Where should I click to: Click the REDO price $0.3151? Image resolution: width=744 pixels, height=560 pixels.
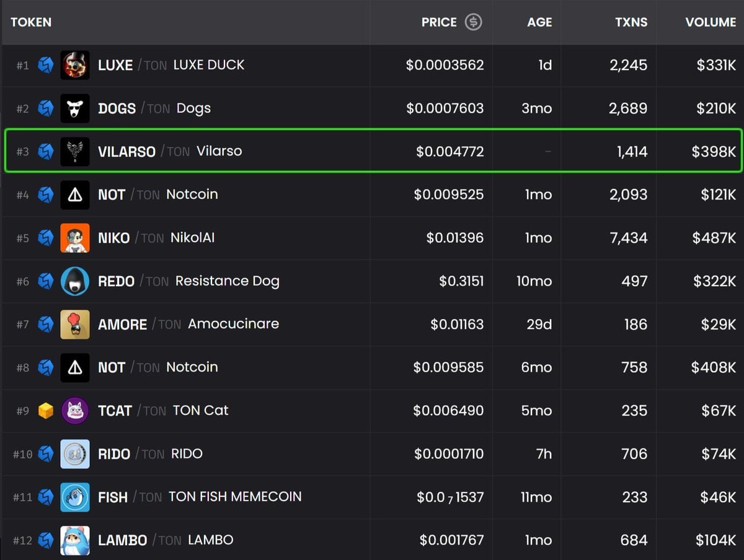tap(461, 281)
